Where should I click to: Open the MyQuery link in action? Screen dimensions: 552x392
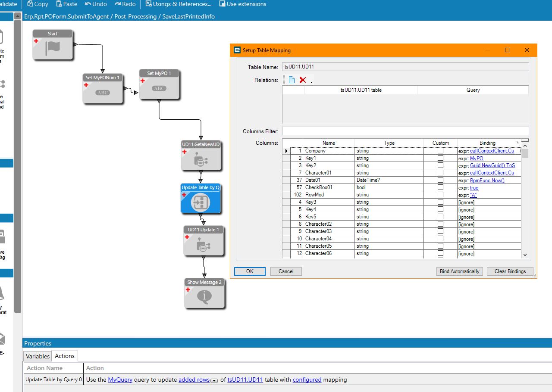coord(120,380)
